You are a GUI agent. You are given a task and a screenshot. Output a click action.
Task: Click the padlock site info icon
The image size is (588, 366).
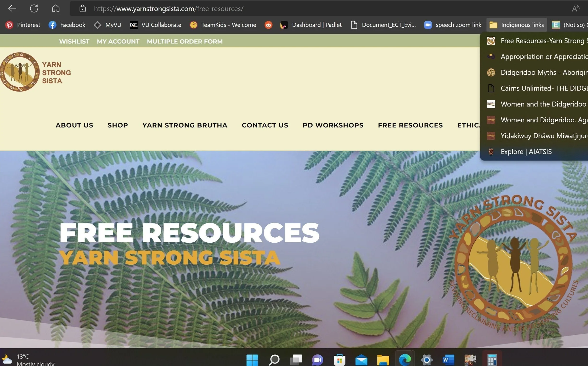(x=82, y=9)
